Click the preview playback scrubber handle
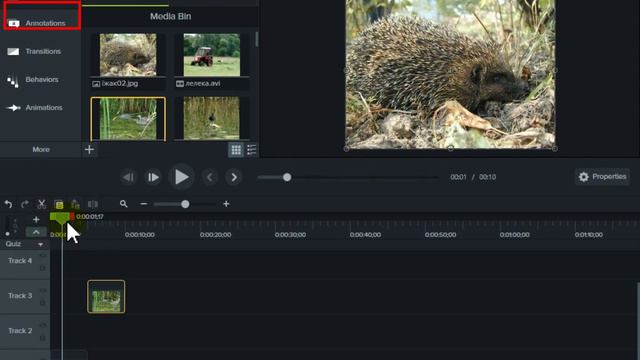Viewport: 640px width, 360px height. [x=287, y=177]
